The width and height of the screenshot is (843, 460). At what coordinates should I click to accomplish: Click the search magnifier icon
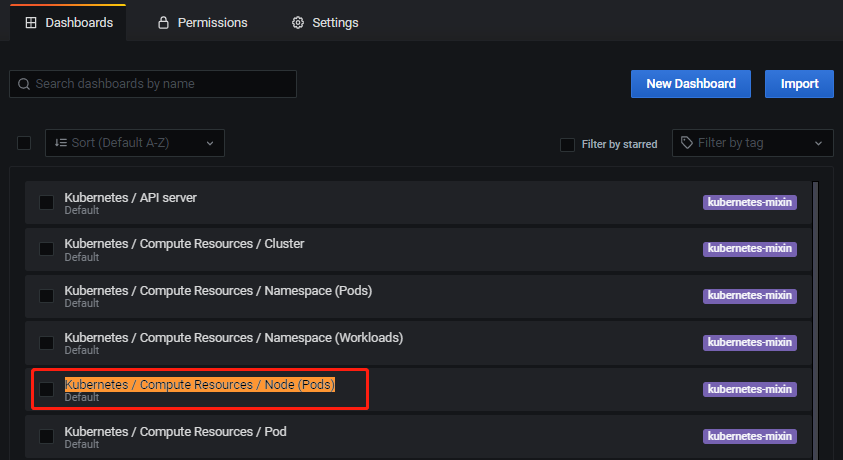23,84
